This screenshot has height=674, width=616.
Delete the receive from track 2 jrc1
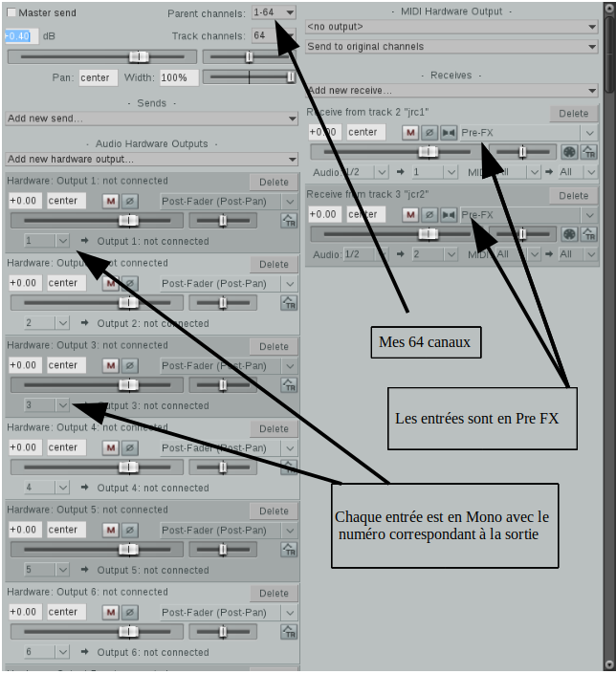coord(573,114)
